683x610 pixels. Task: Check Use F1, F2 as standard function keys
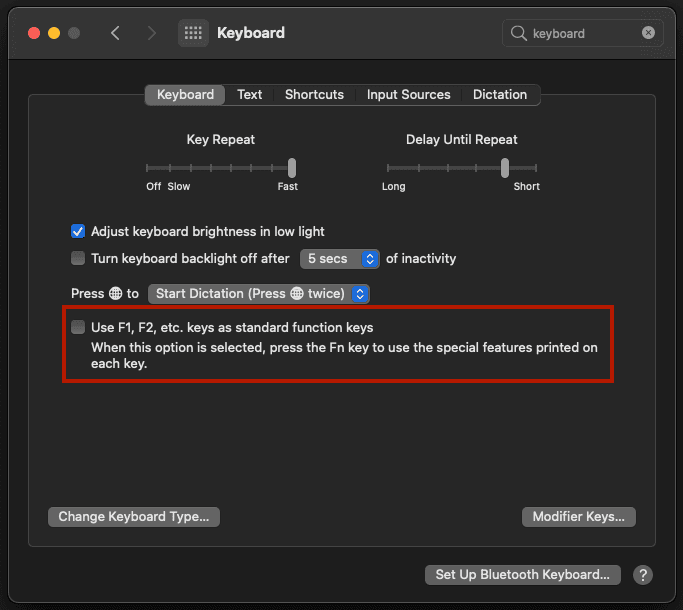coord(78,327)
